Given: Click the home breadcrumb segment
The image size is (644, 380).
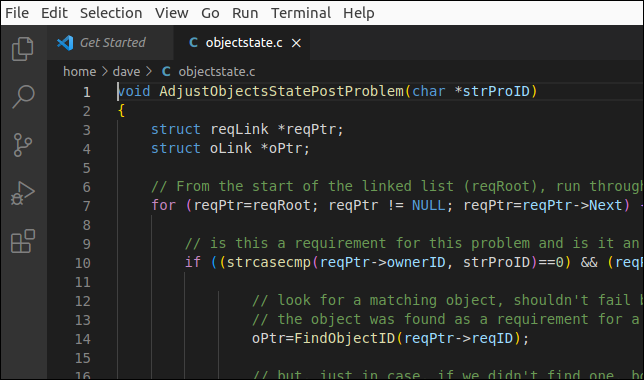Looking at the screenshot, I should coord(80,71).
